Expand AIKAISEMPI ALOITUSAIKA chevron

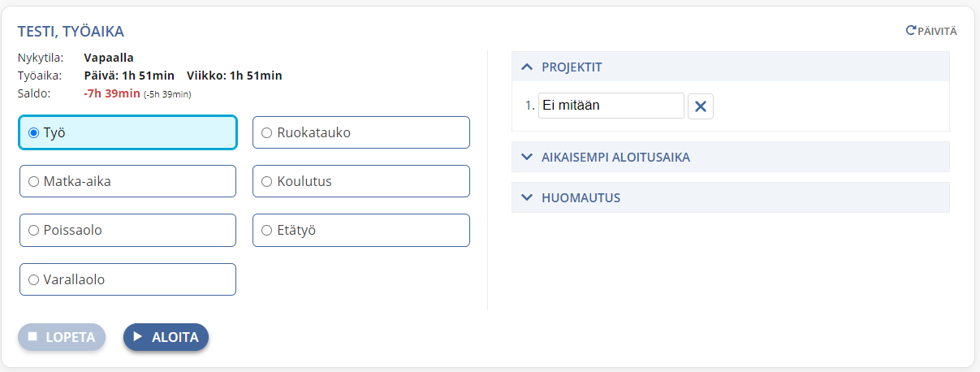point(526,157)
